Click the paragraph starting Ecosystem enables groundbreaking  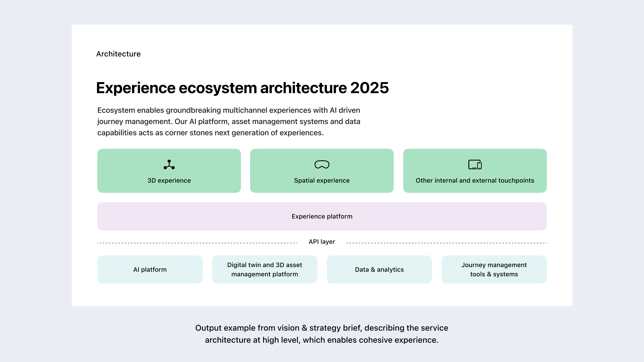[229, 121]
